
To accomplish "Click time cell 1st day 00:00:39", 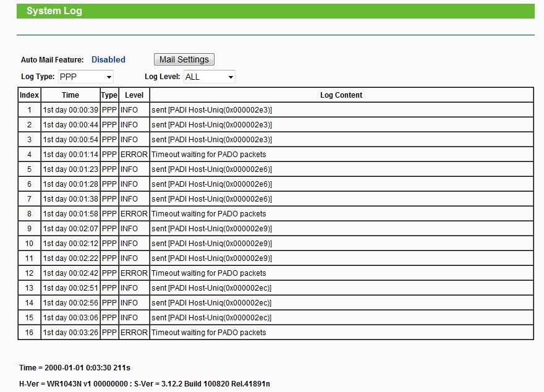I will 70,110.
